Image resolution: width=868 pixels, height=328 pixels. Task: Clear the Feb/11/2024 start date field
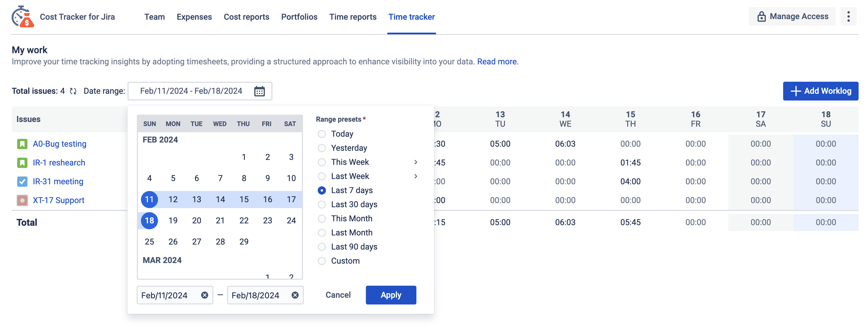[x=205, y=295]
